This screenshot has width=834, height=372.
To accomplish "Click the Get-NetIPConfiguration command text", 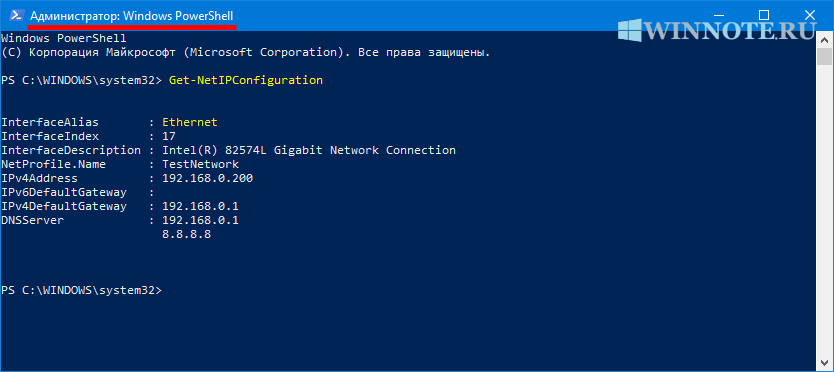I will pos(246,80).
